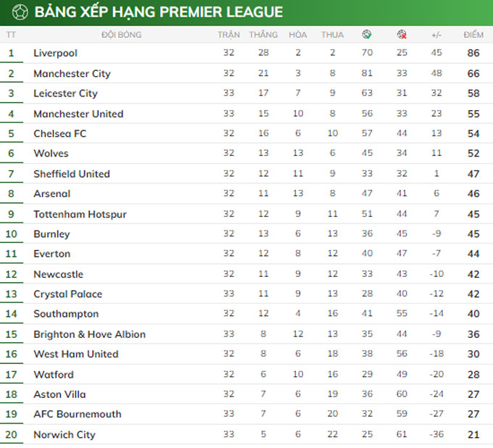Open the Liverpool team link
The width and height of the screenshot is (493, 448).
click(x=55, y=53)
